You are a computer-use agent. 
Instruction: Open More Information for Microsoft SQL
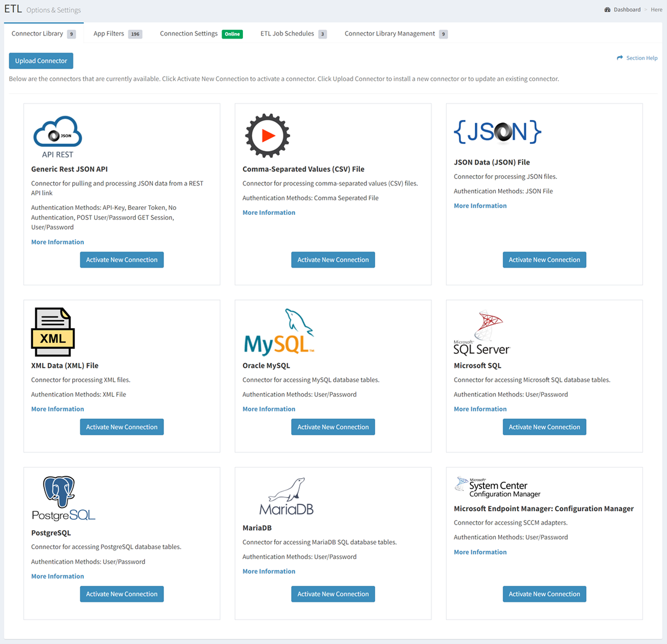coord(480,409)
